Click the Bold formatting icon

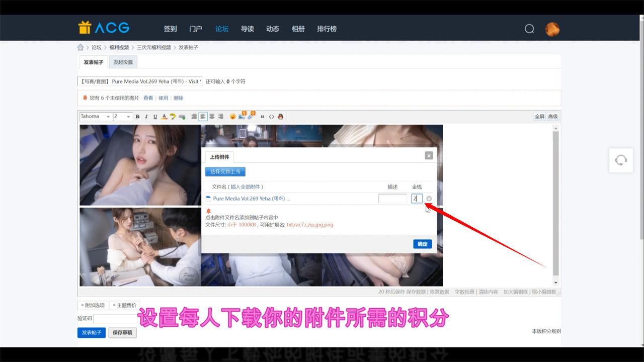[x=138, y=117]
